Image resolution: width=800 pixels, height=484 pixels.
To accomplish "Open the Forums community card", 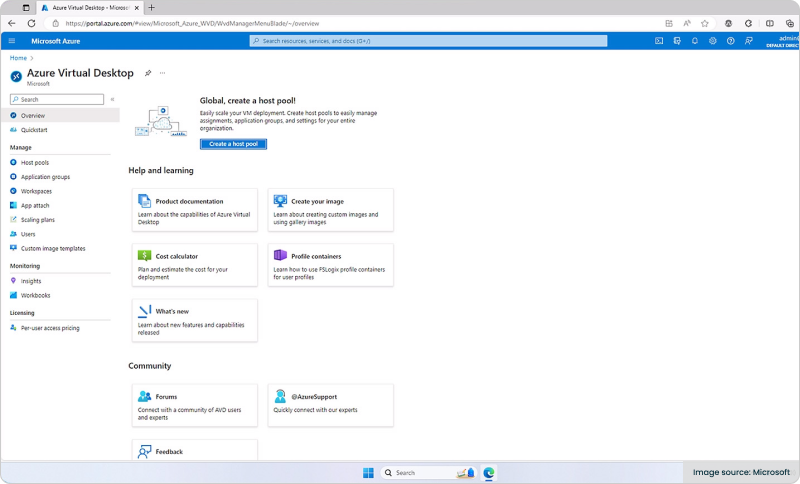I will tap(194, 405).
